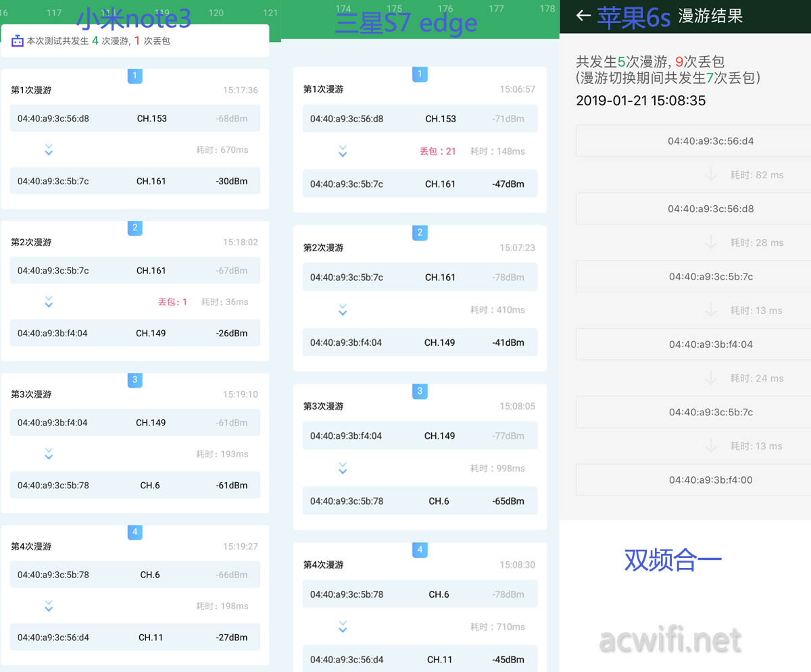Select the time 15:17:36
The height and width of the screenshot is (672, 811).
click(x=241, y=90)
